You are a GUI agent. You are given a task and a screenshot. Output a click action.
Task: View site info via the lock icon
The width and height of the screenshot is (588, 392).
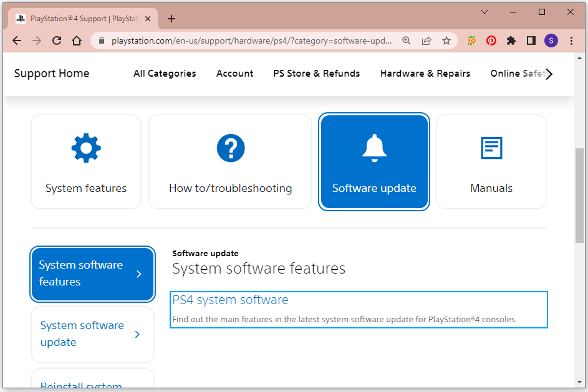[x=101, y=41]
